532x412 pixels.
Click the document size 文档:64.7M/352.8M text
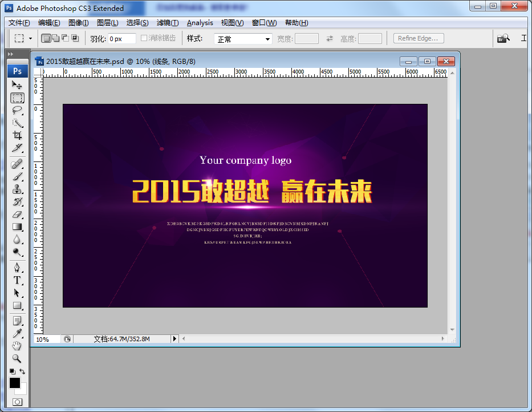click(122, 339)
